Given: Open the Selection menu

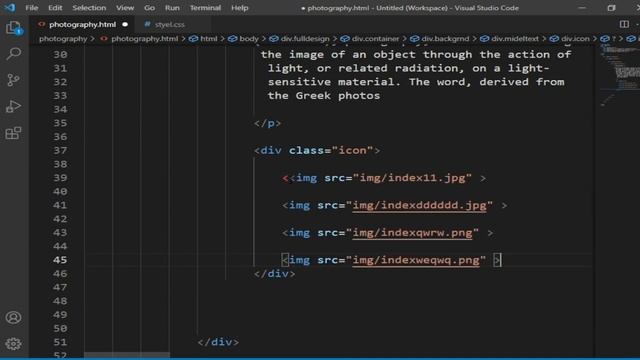Looking at the screenshot, I should (89, 8).
